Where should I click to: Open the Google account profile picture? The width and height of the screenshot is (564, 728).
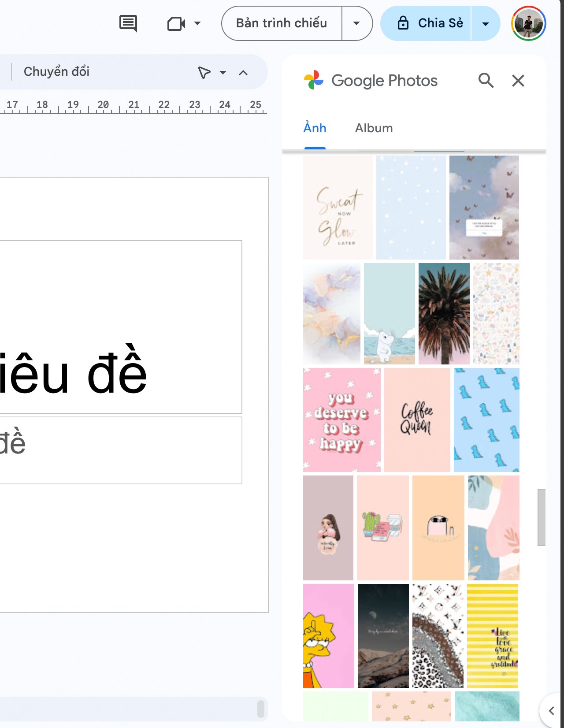coord(529,23)
